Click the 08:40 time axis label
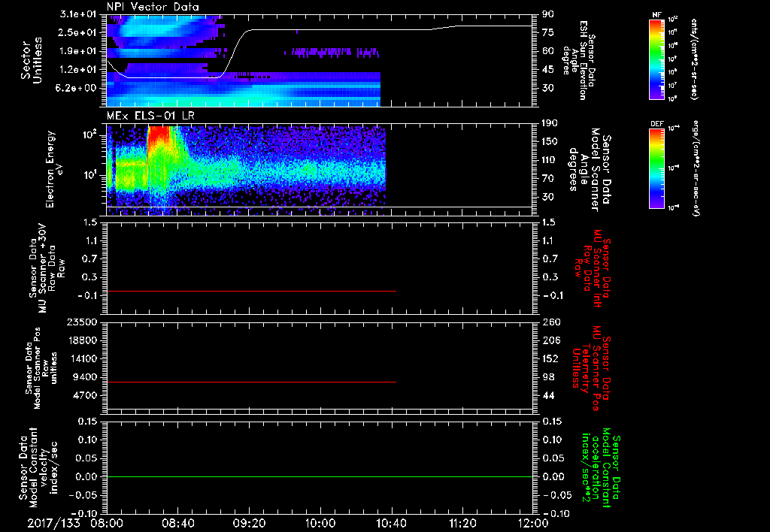 coord(177,523)
